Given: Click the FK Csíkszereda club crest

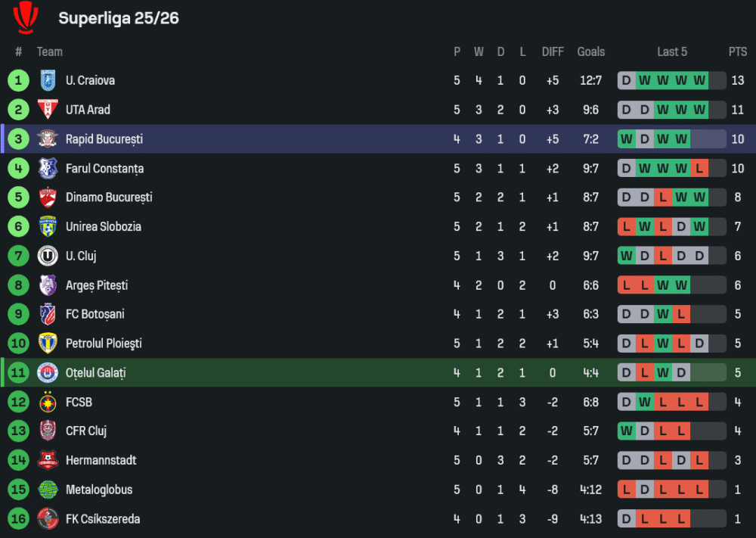Looking at the screenshot, I should coord(48,519).
